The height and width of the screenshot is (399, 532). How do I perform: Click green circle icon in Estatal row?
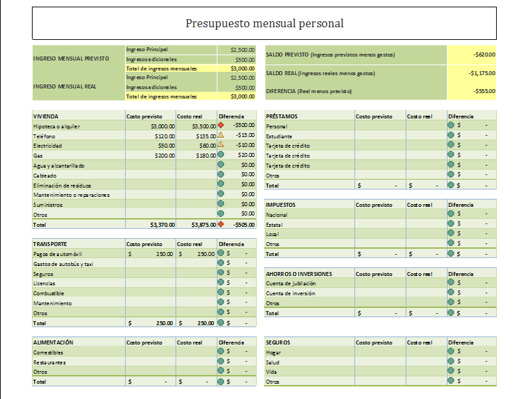pos(451,223)
